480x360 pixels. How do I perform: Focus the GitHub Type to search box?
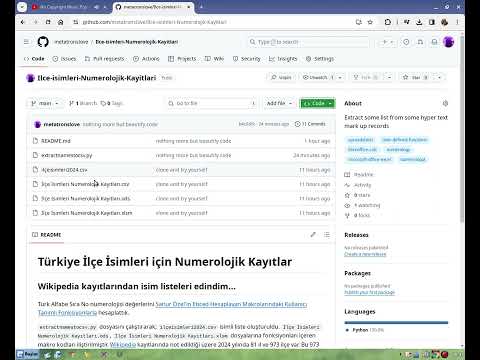pos(309,42)
